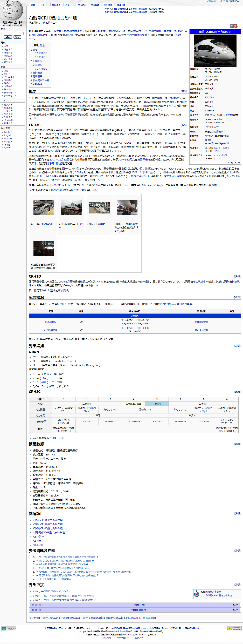Open the 历史 tab

click(x=67, y=5)
